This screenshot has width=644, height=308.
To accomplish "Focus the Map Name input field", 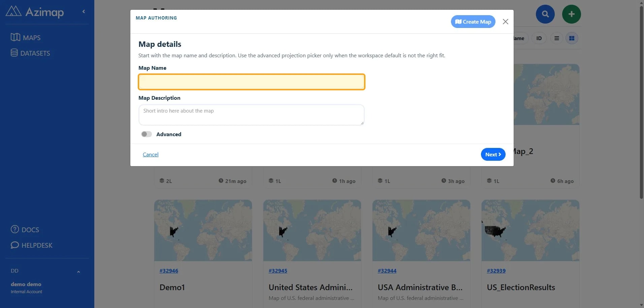I will (252, 82).
